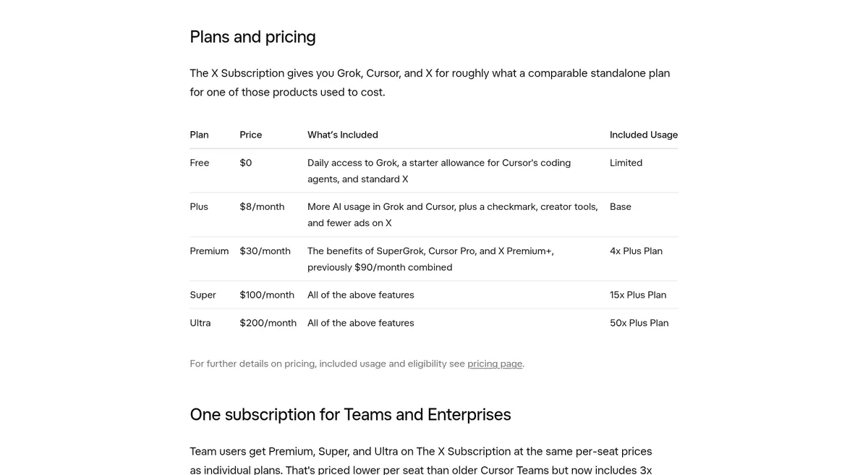Click the 'Included Usage' column header
The height and width of the screenshot is (475, 868).
click(644, 135)
